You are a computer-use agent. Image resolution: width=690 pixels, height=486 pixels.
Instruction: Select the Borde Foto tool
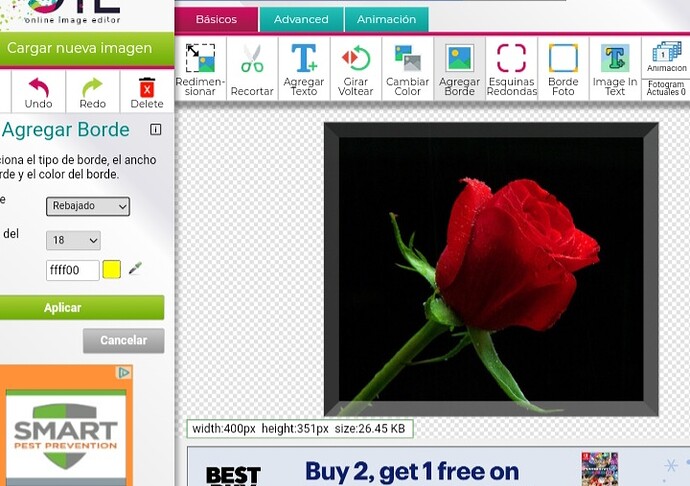[563, 68]
